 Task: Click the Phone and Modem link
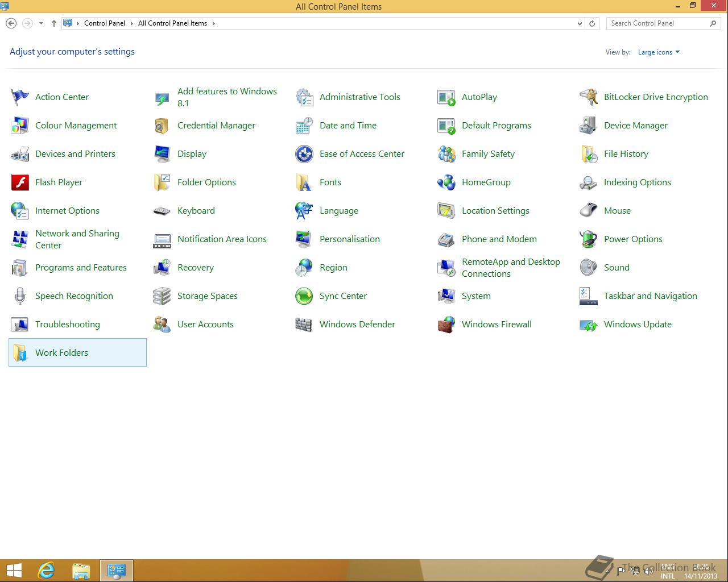pyautogui.click(x=499, y=239)
